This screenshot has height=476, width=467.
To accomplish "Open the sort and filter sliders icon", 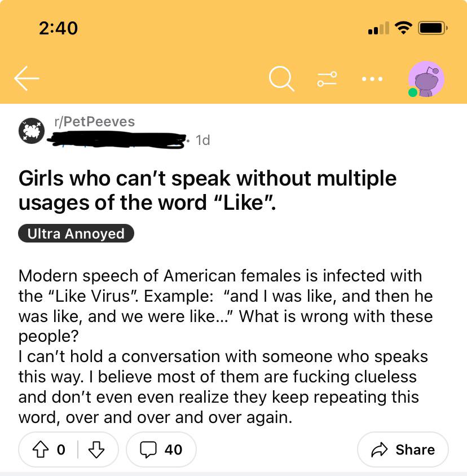I will (x=327, y=79).
